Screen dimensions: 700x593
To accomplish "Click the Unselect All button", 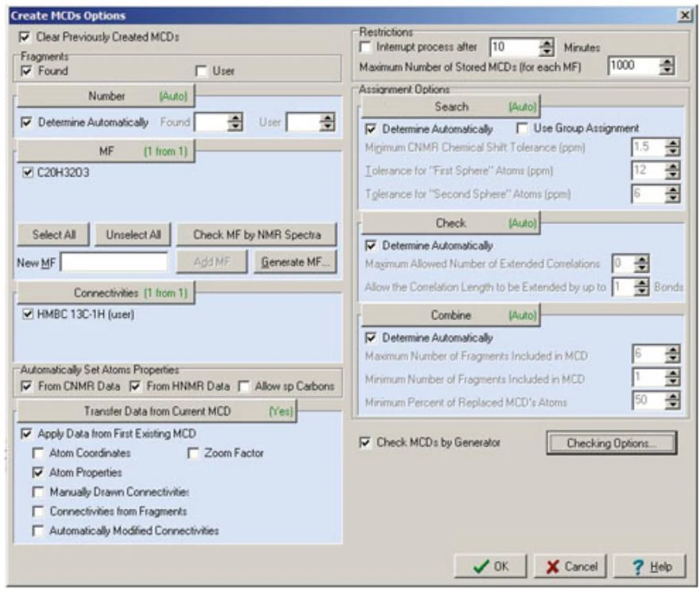I will 133,234.
